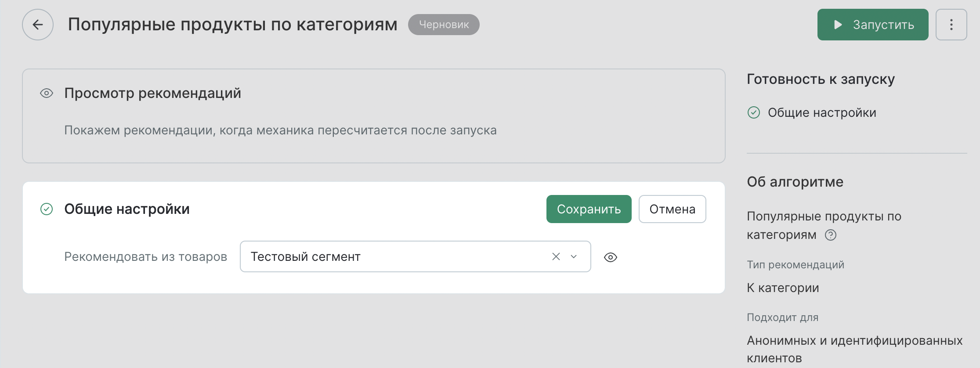Click the Подходит для label
The height and width of the screenshot is (368, 980).
click(782, 317)
